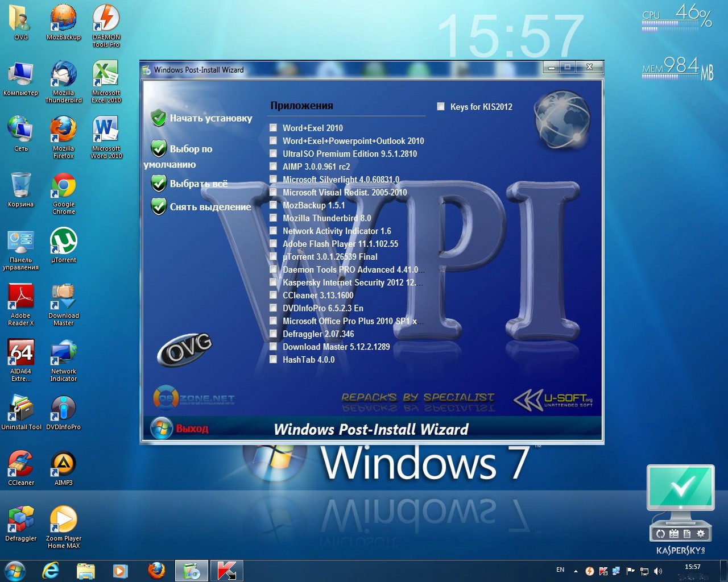
Task: Click Defraggler 2.07.346 list entry
Action: pos(318,334)
